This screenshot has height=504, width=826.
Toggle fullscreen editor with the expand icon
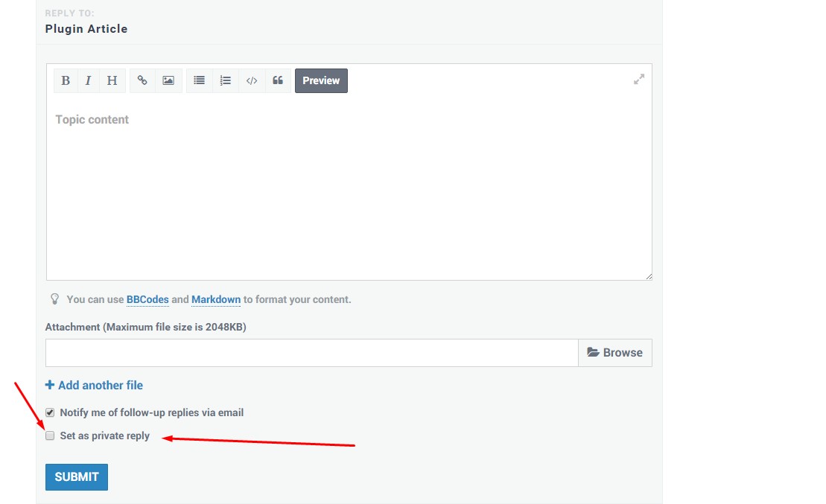point(639,80)
